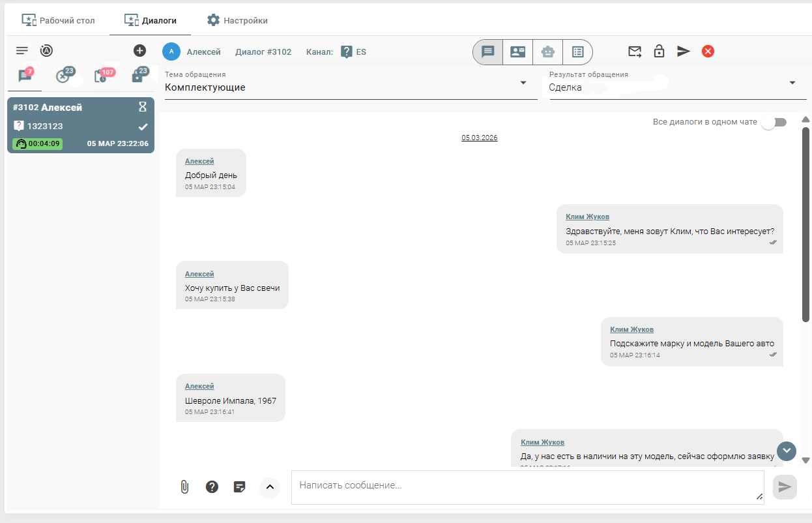Click the robot bot view icon
Screen dimensions: 812x523
[547, 52]
